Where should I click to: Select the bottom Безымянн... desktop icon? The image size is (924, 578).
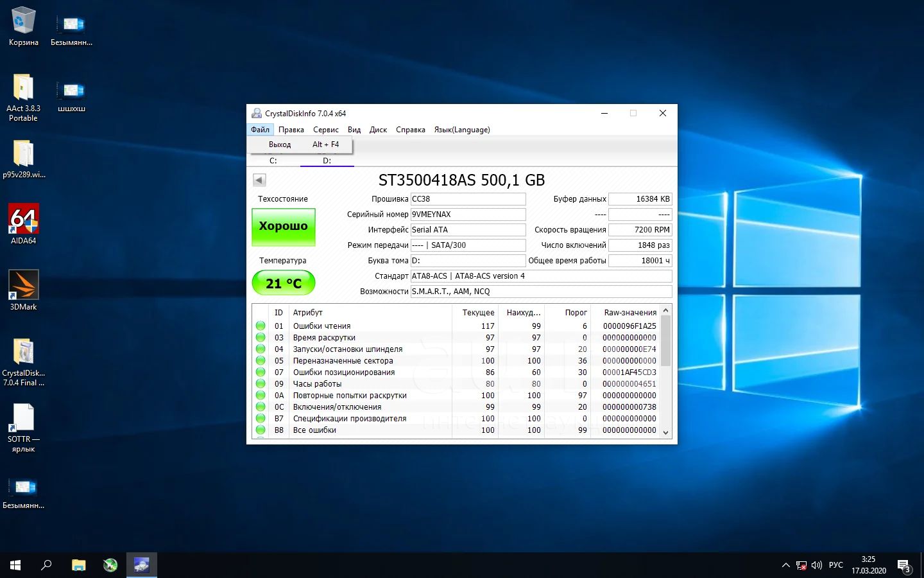[23, 493]
